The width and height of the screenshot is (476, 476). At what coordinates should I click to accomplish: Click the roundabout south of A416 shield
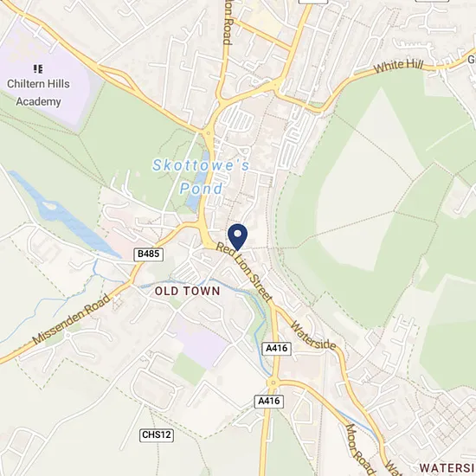[273, 383]
